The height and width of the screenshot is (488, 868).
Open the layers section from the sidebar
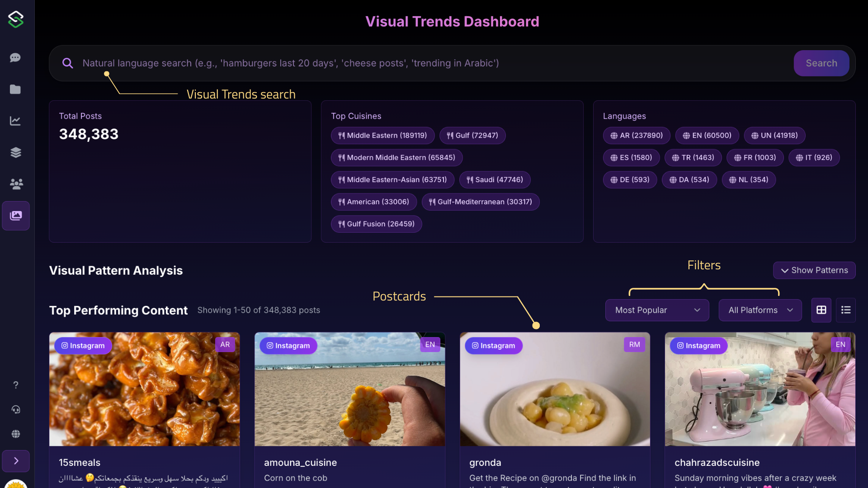(x=15, y=152)
